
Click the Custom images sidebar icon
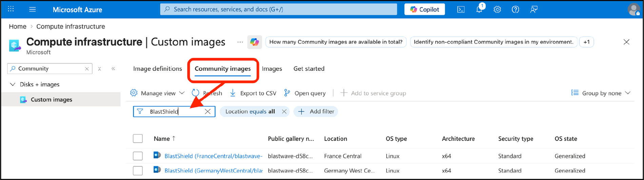(x=23, y=100)
